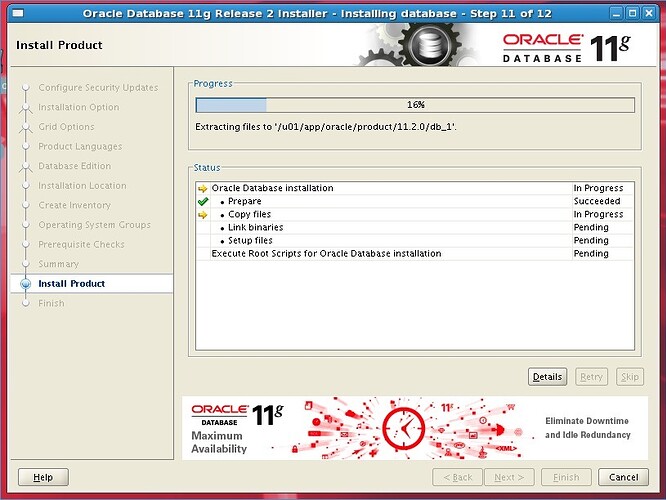Select Prerequisite Checks in the step list
This screenshot has height=500, width=666.
[81, 245]
